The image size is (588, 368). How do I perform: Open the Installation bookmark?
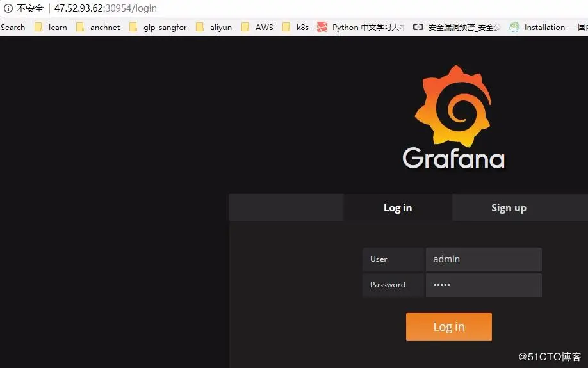(x=548, y=27)
